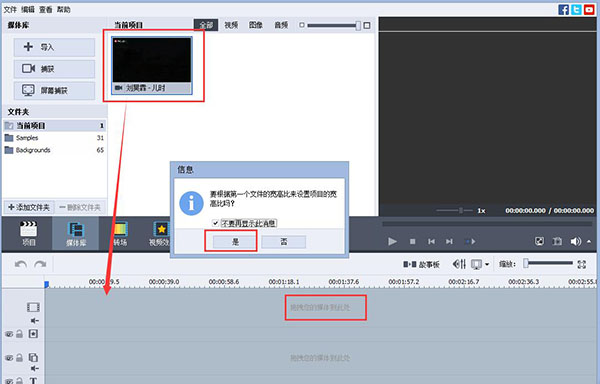Click the volume speaker icon
The width and height of the screenshot is (600, 384).
(x=576, y=241)
